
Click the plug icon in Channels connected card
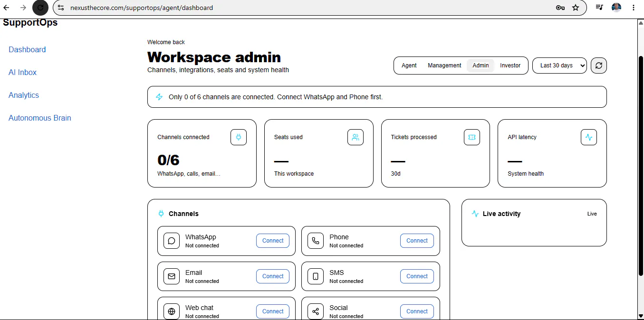coord(239,137)
